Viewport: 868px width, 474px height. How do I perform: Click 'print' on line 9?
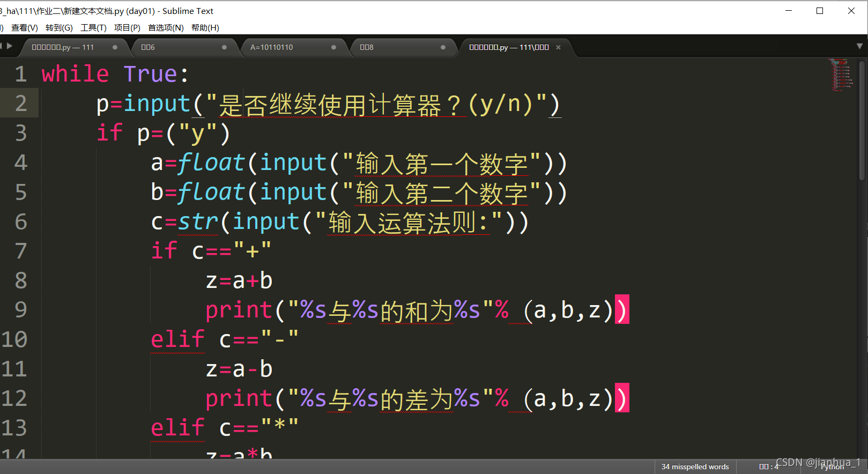239,310
